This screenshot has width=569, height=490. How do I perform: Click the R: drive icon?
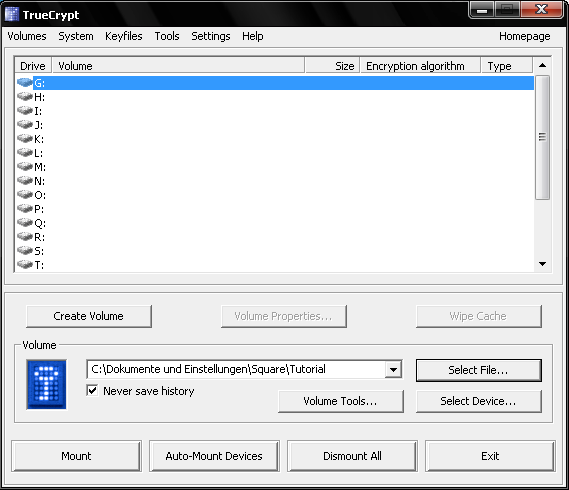(x=25, y=237)
